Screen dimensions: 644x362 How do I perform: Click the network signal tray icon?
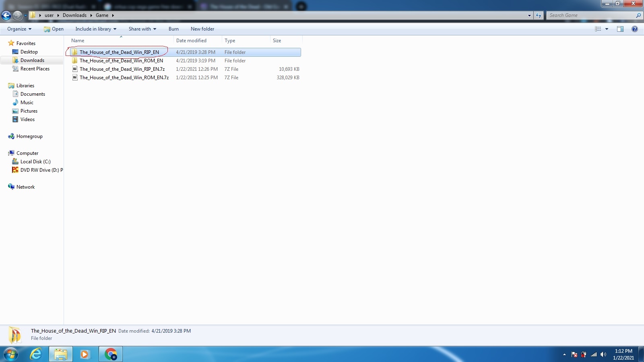pyautogui.click(x=594, y=354)
